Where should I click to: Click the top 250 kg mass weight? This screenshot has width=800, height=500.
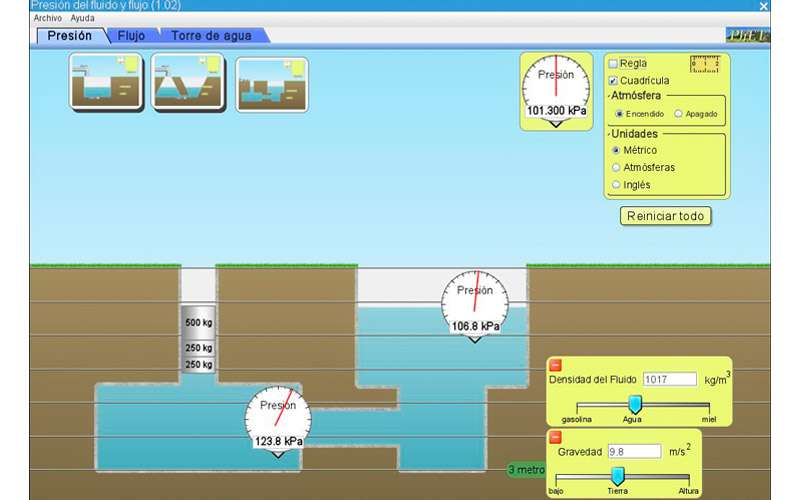(x=198, y=348)
